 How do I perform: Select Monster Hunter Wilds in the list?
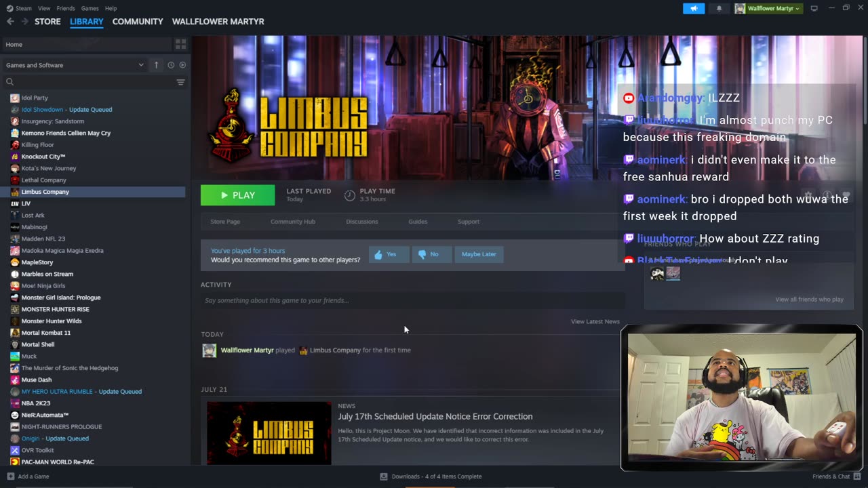(x=52, y=321)
